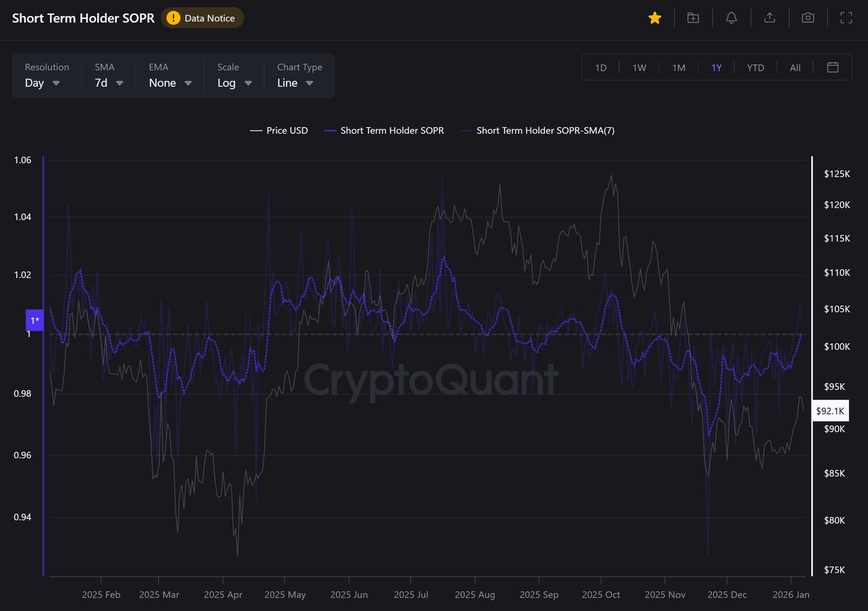Enter fullscreen mode with the expand icon
Screen dimensions: 868x611
[x=846, y=18]
